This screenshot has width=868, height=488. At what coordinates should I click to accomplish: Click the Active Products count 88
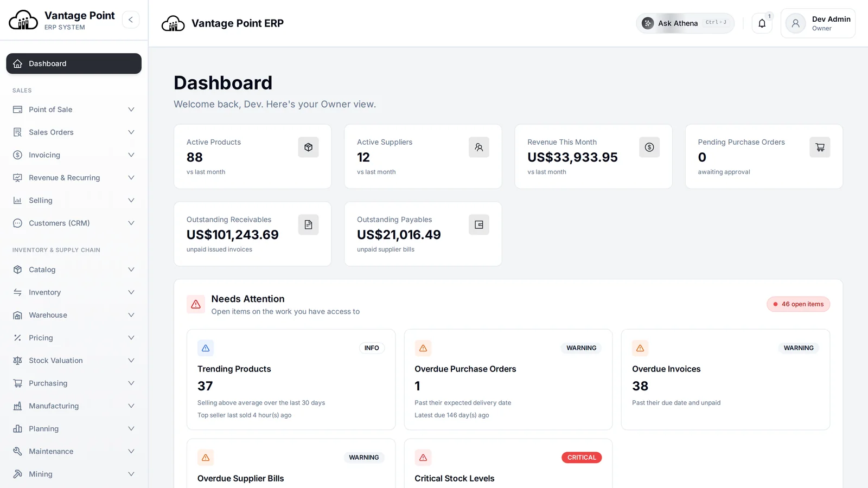click(195, 157)
